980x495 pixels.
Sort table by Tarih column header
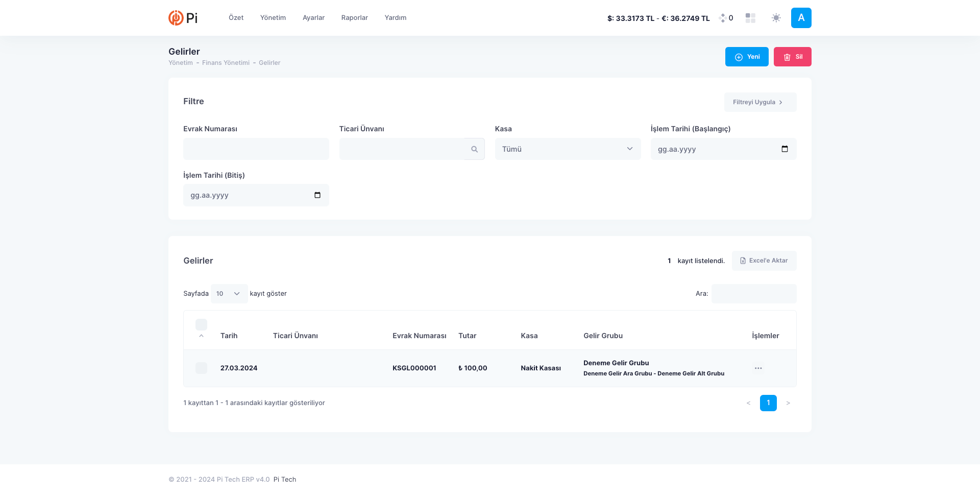pyautogui.click(x=229, y=336)
